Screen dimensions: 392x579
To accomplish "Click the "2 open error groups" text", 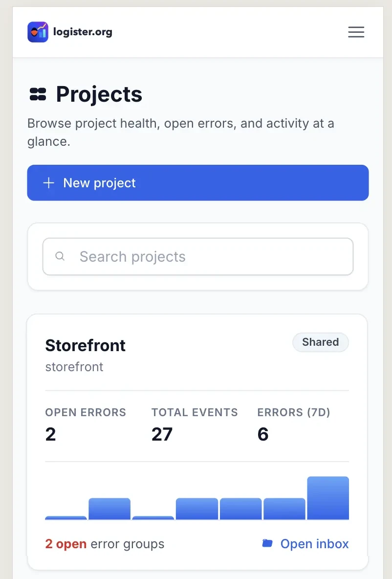I will 105,544.
